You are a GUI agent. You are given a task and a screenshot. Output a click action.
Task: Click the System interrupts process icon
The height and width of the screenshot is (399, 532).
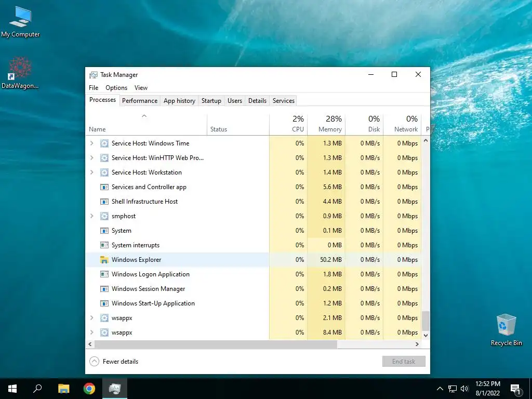(104, 245)
